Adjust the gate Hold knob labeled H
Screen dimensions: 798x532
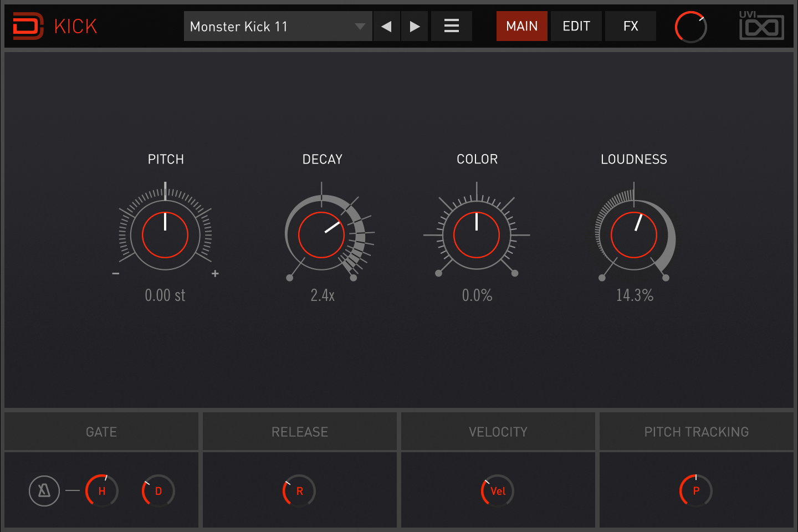pyautogui.click(x=101, y=490)
